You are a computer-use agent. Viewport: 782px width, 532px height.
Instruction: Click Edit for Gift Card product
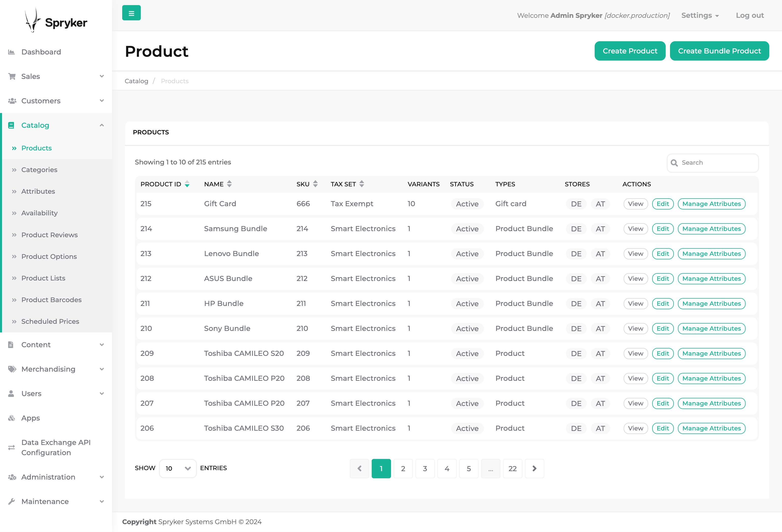point(663,204)
